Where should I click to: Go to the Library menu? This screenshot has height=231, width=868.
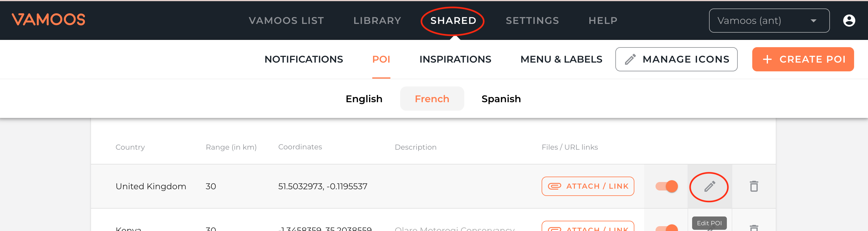click(x=377, y=21)
